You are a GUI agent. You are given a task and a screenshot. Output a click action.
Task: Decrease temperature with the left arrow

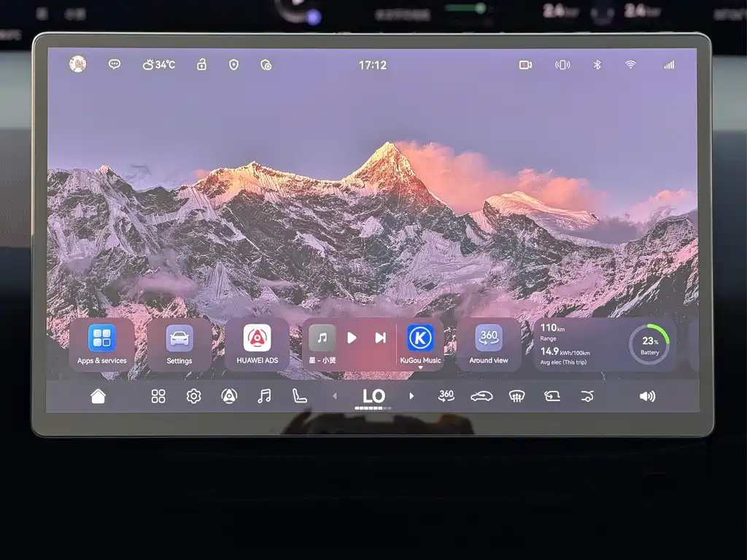[x=335, y=396]
